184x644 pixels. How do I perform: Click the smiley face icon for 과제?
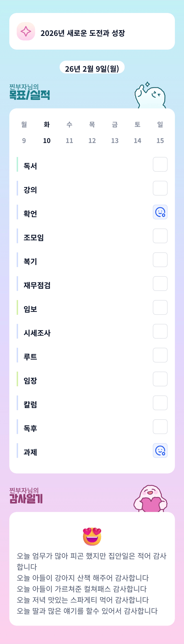(160, 451)
